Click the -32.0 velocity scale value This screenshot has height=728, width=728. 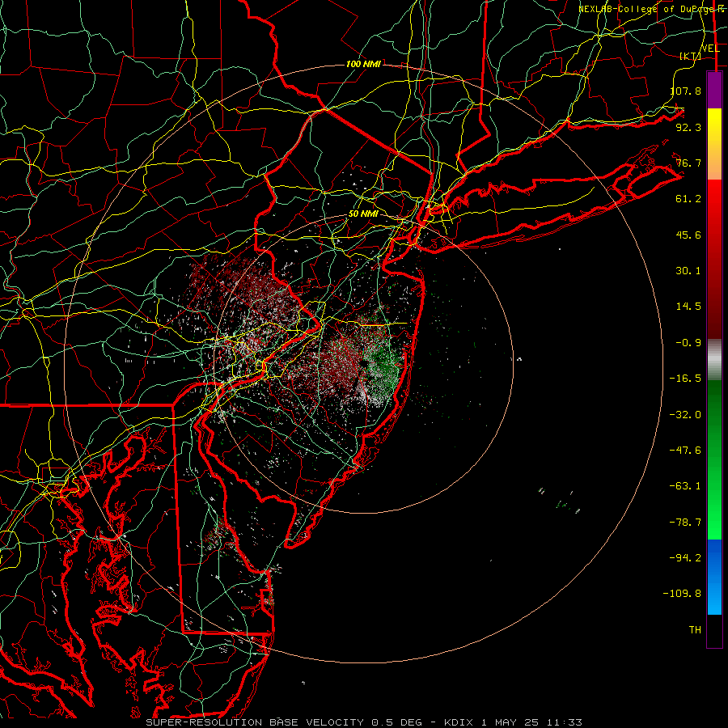click(x=685, y=415)
